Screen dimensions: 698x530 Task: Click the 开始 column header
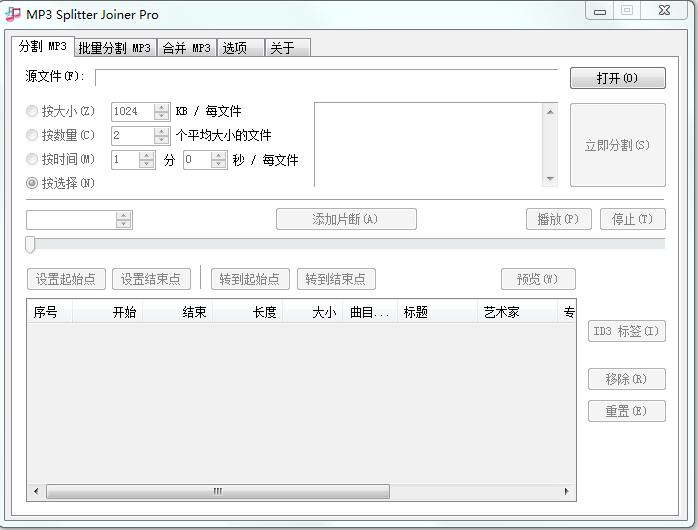point(107,312)
